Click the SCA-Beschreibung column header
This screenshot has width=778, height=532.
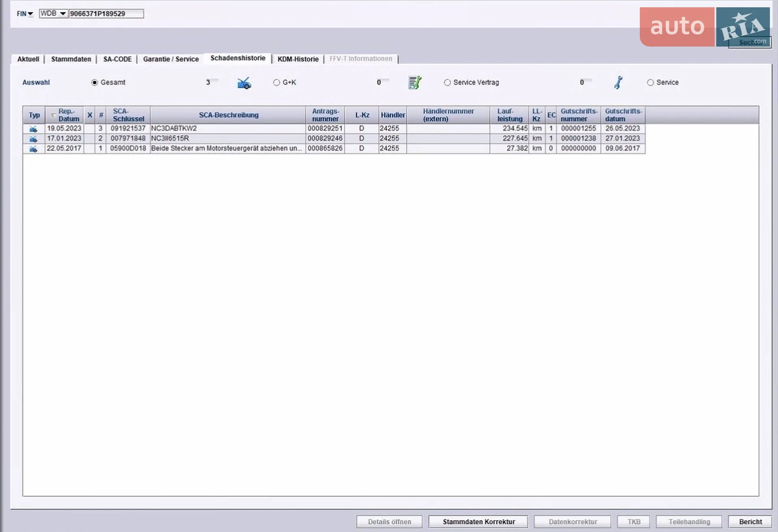pyautogui.click(x=228, y=115)
